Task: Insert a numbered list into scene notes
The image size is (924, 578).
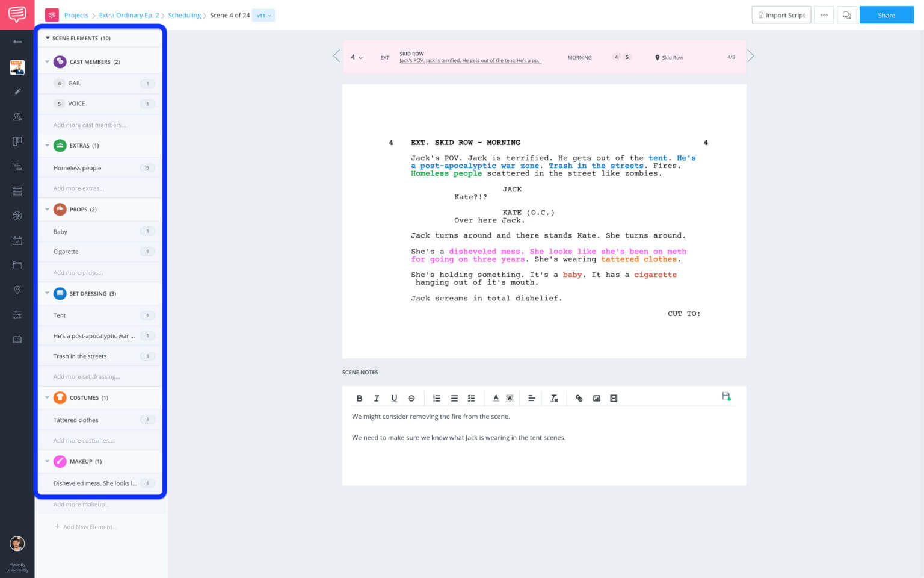Action: (437, 398)
